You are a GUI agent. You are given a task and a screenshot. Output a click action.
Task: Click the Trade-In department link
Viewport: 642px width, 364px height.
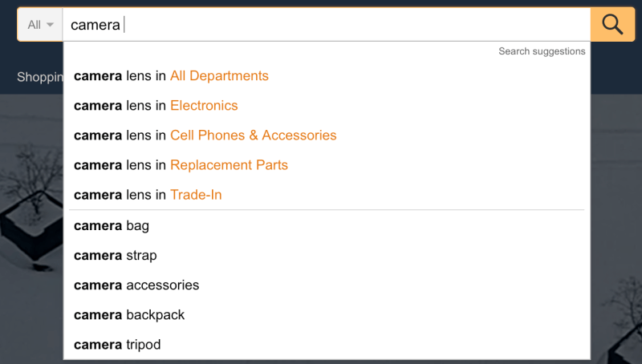click(196, 195)
